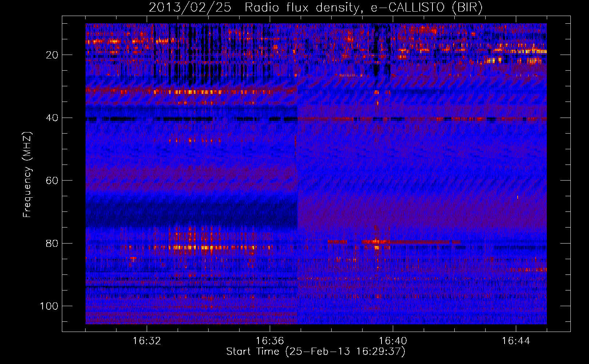
Task: Click the '100' frequency tick label
Action: click(x=49, y=306)
